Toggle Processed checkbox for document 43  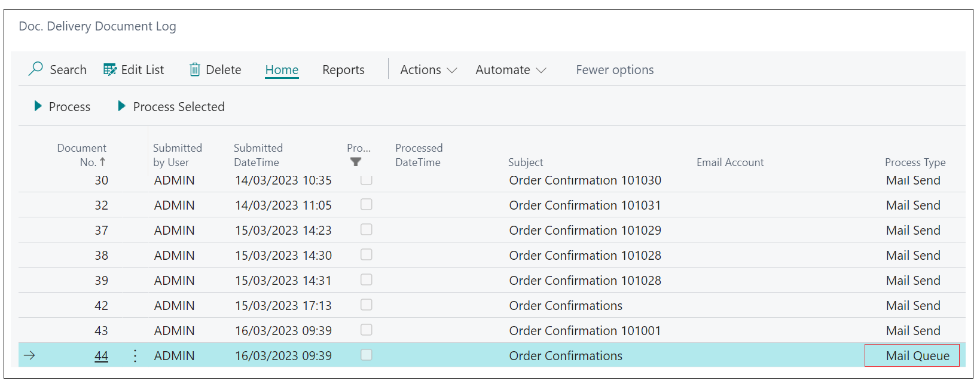[367, 330]
